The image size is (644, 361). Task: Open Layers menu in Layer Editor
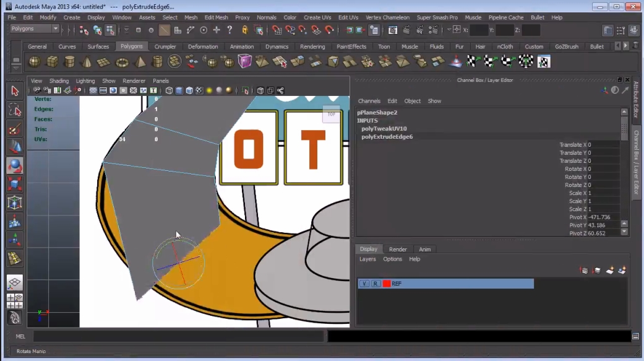pos(367,259)
